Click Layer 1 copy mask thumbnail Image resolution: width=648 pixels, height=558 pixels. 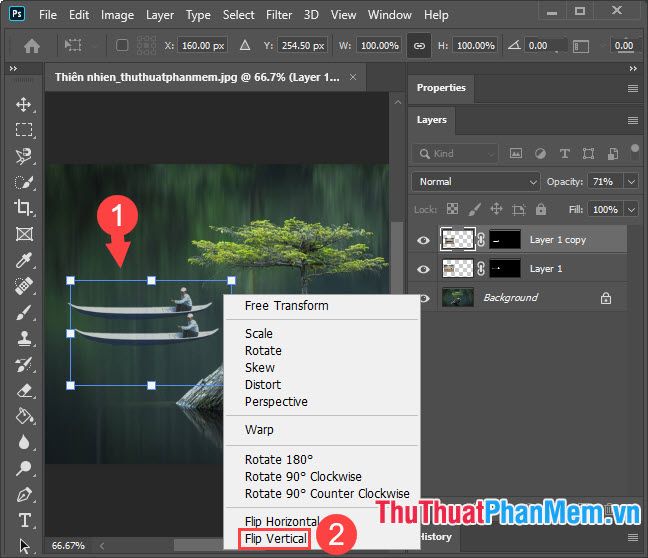click(x=505, y=240)
